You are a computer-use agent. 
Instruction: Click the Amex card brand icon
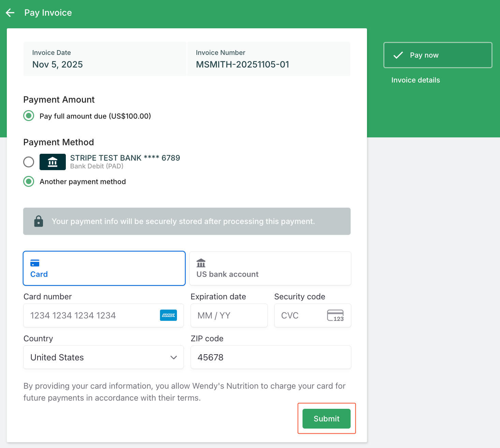click(x=168, y=315)
